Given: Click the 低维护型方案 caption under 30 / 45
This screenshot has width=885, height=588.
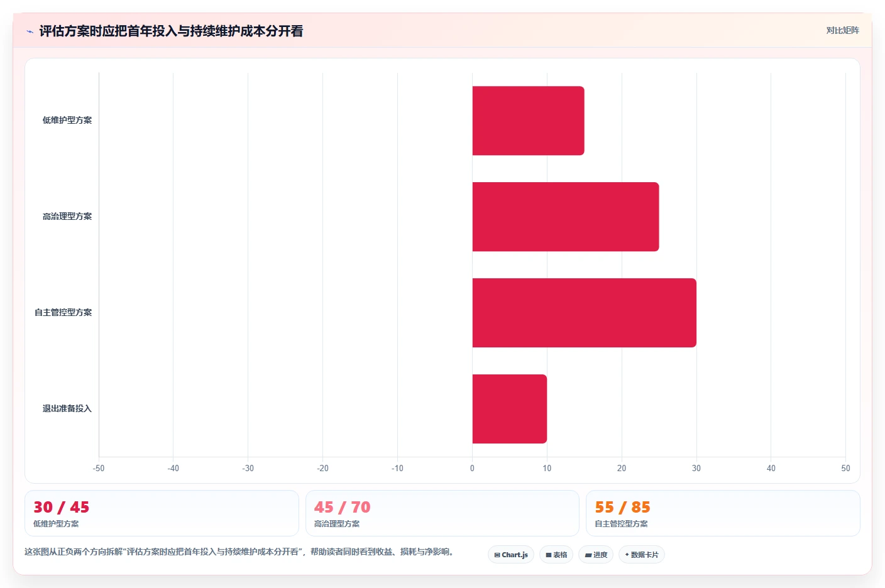Looking at the screenshot, I should point(56,524).
